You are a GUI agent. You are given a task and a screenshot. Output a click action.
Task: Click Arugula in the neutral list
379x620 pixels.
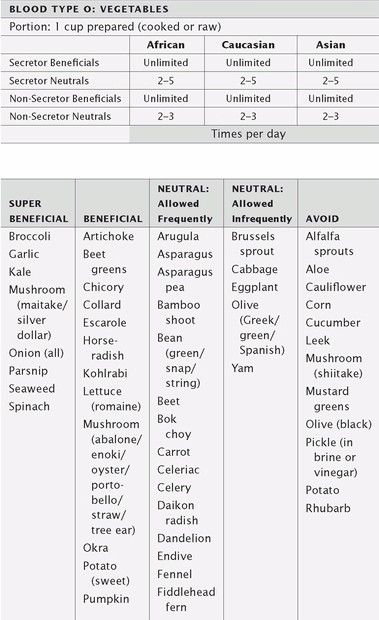[x=178, y=236]
